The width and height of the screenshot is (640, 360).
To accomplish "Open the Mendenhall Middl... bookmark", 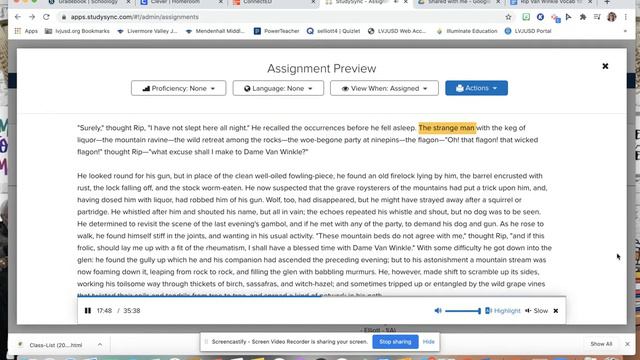I will 215,31.
